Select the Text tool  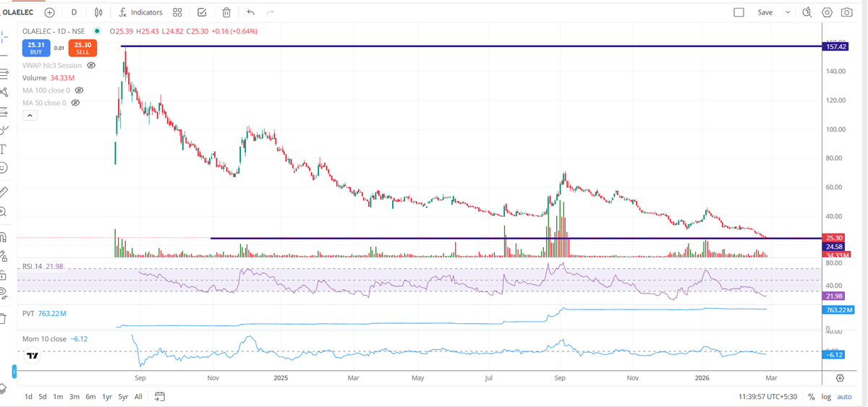point(3,149)
